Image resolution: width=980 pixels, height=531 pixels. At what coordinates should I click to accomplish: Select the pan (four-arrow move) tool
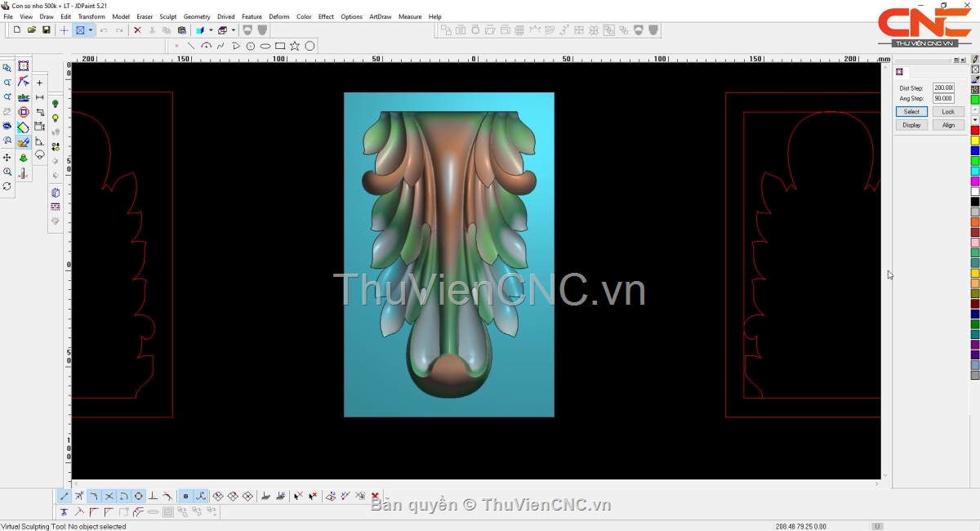pos(7,158)
